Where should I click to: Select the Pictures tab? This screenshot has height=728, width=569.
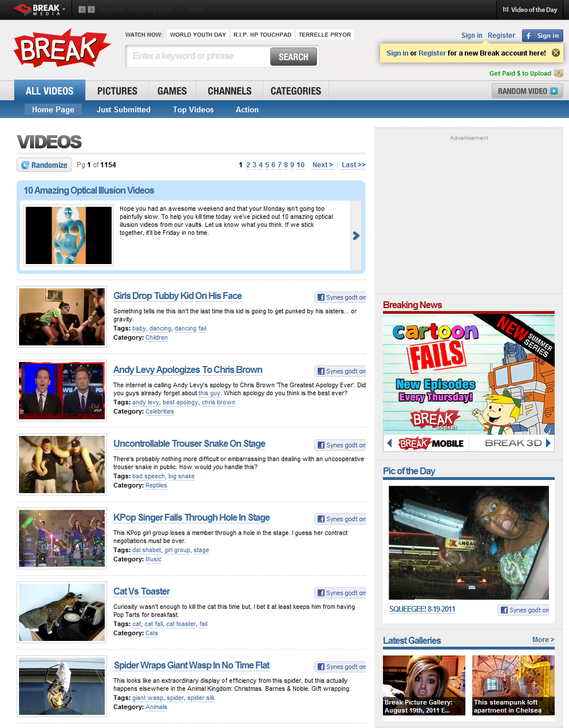coord(117,91)
